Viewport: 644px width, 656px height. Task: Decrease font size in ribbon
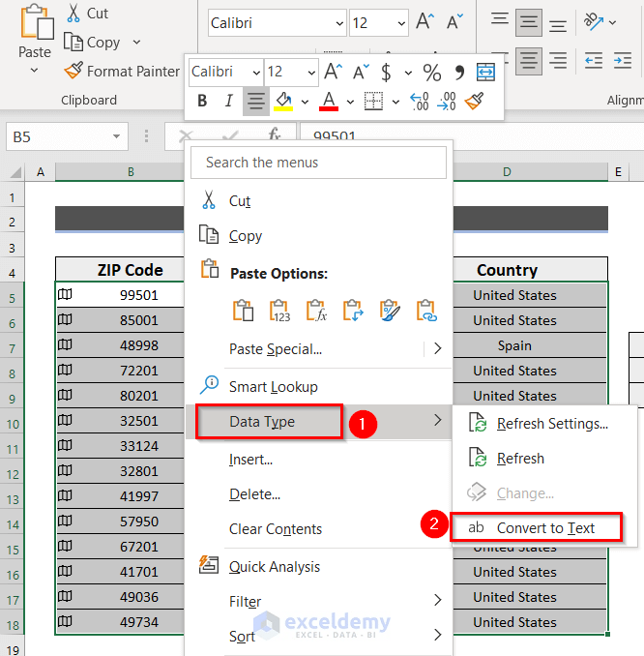(x=454, y=21)
